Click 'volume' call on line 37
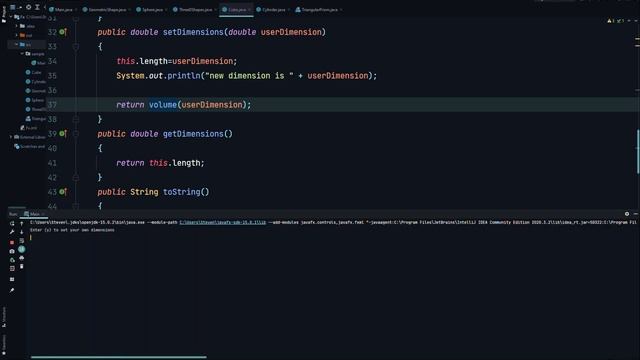This screenshot has width=640, height=360. (163, 104)
